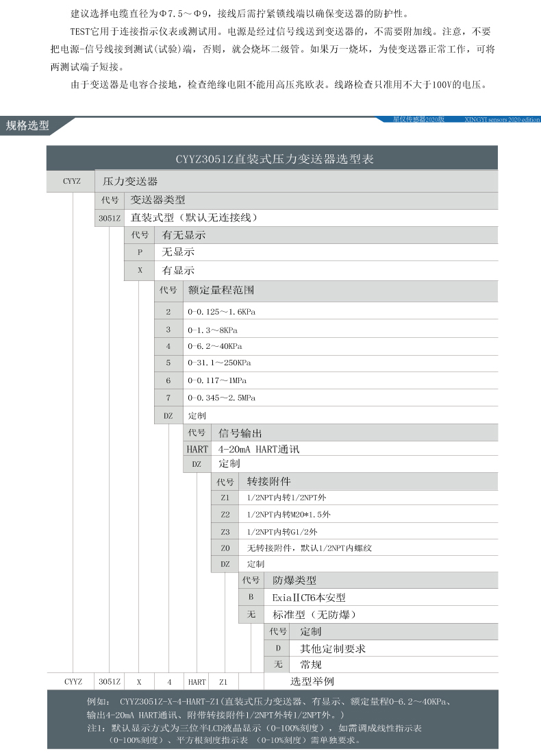This screenshot has width=541, height=756.
Task: Select the title CYYZ3051Z直装式压力变送器选型表
Action: [275, 159]
